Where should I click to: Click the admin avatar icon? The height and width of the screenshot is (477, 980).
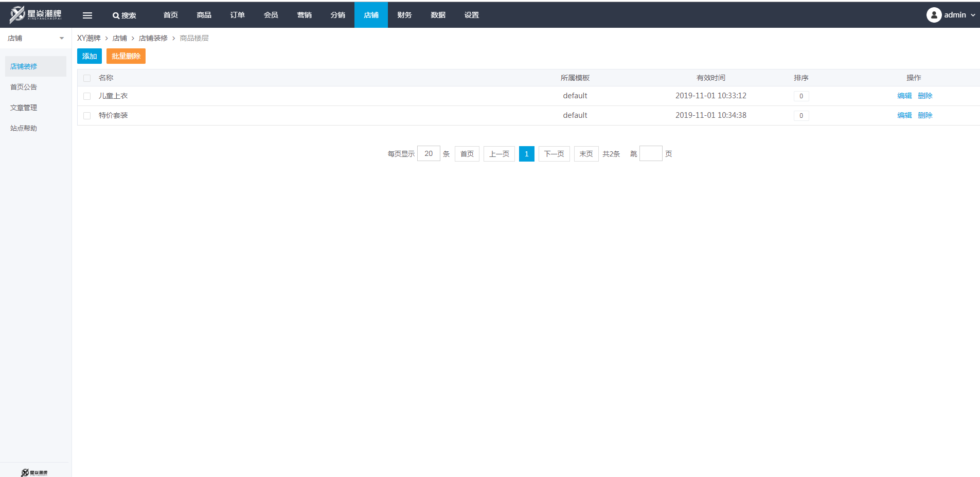click(x=934, y=15)
